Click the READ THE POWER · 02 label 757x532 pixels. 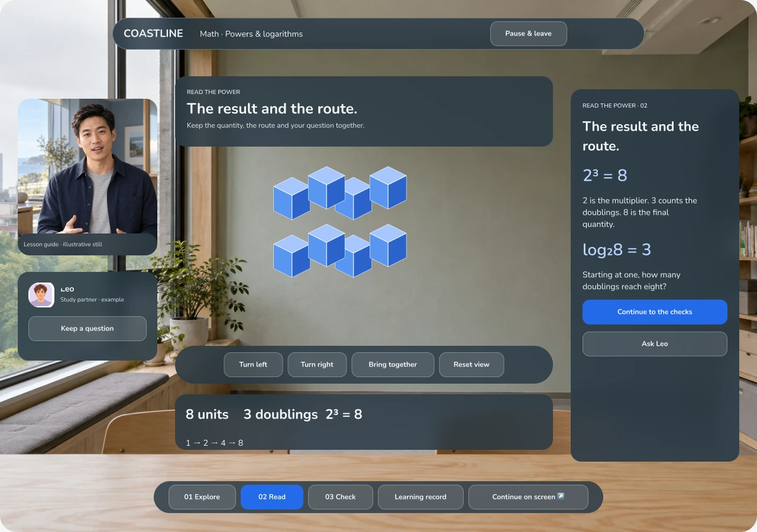pyautogui.click(x=615, y=106)
